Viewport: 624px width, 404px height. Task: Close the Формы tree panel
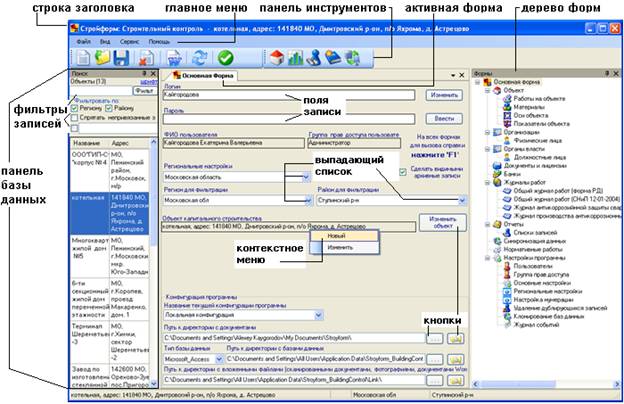[x=616, y=73]
